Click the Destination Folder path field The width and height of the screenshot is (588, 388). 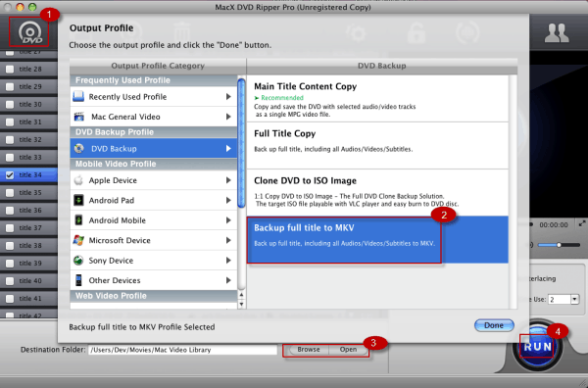coord(182,350)
